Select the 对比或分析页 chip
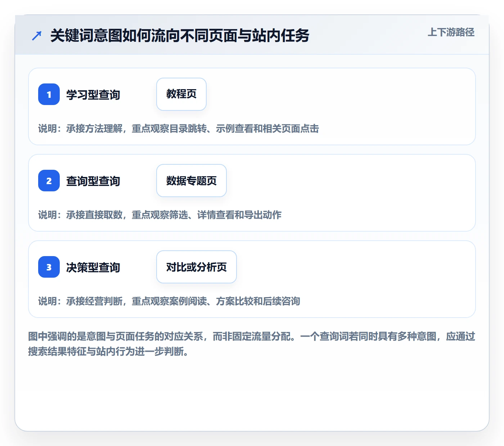 197,267
